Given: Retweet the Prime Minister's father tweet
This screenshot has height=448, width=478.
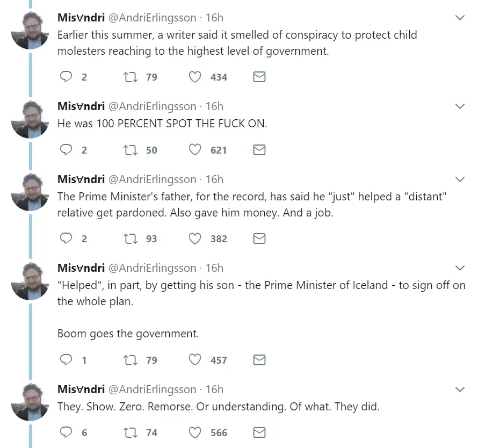Looking at the screenshot, I should (131, 239).
